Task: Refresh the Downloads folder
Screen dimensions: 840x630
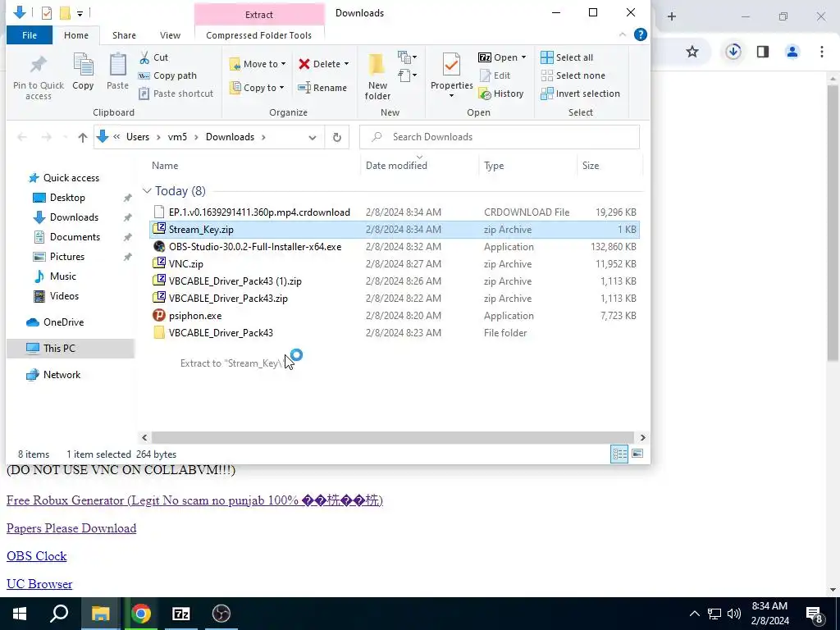Action: [x=337, y=137]
